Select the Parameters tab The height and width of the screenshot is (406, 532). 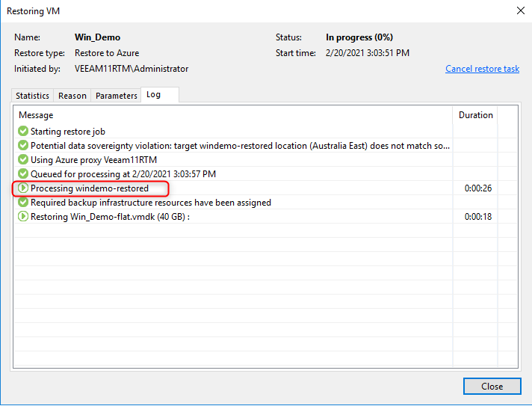tap(117, 96)
